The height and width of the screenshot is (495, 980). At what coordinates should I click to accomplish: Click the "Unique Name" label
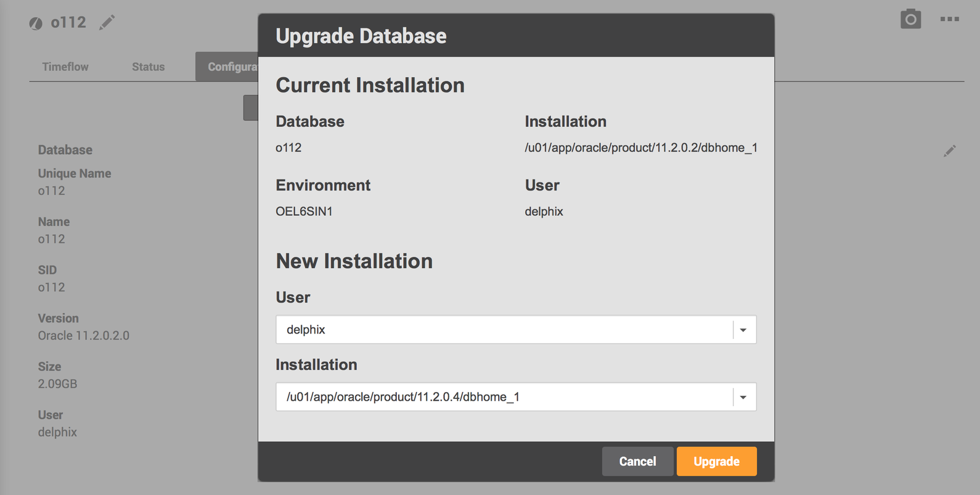click(75, 174)
